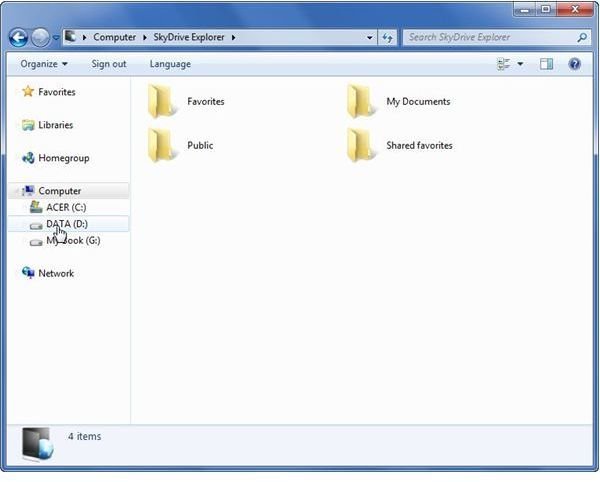600x482 pixels.
Task: Click the Favorites star icon
Action: pos(28,91)
